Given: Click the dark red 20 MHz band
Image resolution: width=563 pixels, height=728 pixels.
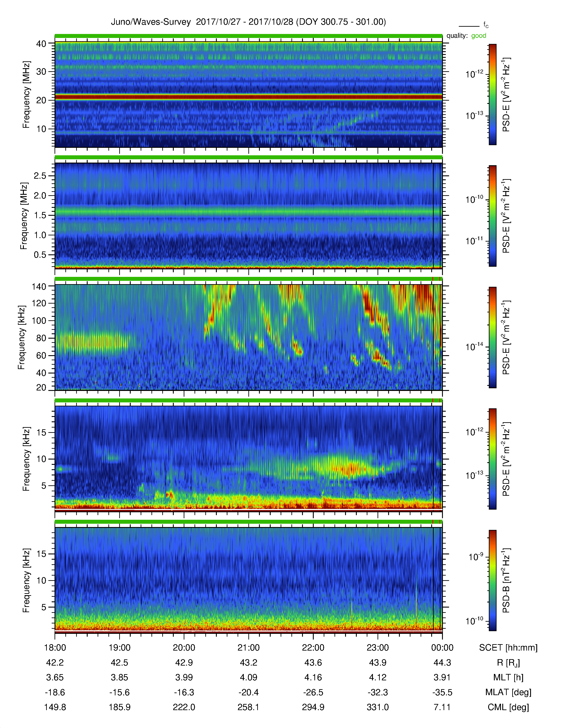Looking at the screenshot, I should [248, 97].
